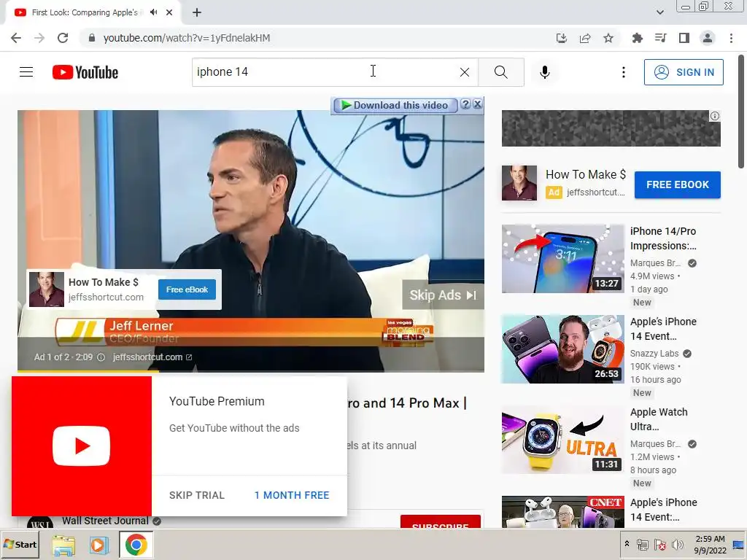
Task: Click the red YouTube Premium logo tile
Action: point(82,446)
